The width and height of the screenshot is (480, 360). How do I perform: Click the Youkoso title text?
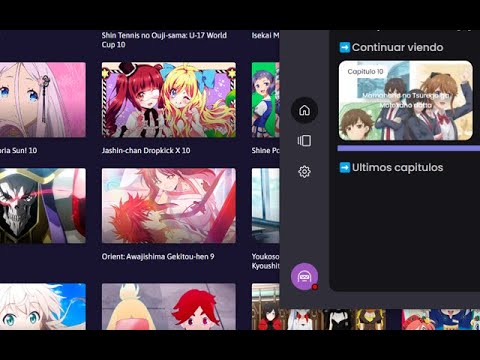265,261
